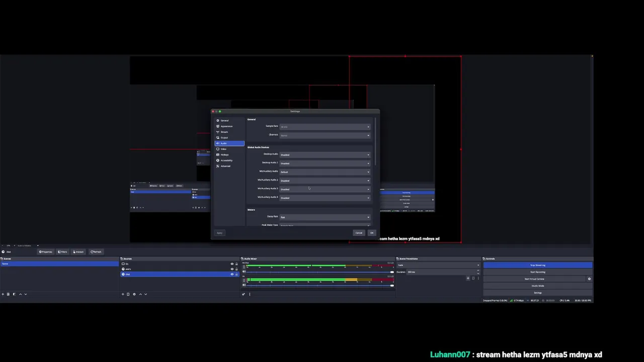
Task: Switch to Appearance settings tab
Action: pyautogui.click(x=229, y=126)
